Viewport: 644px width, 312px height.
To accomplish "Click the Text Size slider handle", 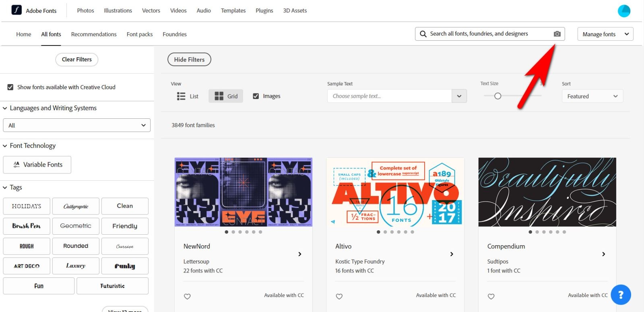I will click(497, 96).
